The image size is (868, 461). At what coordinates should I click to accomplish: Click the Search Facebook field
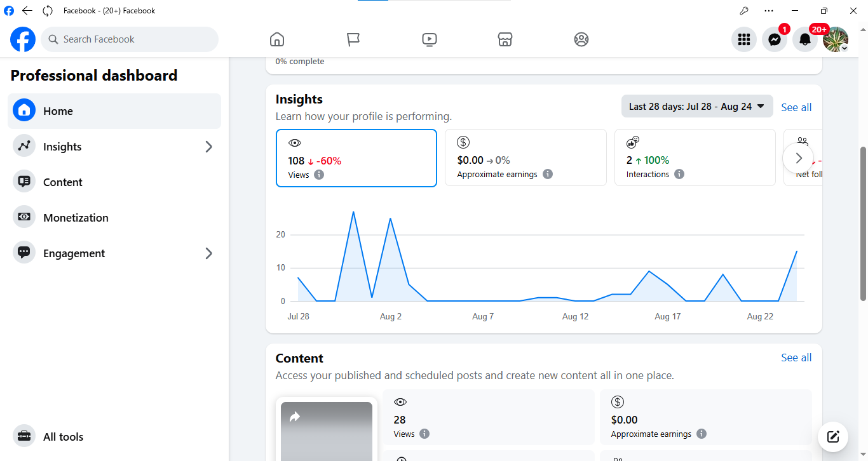[x=130, y=39]
